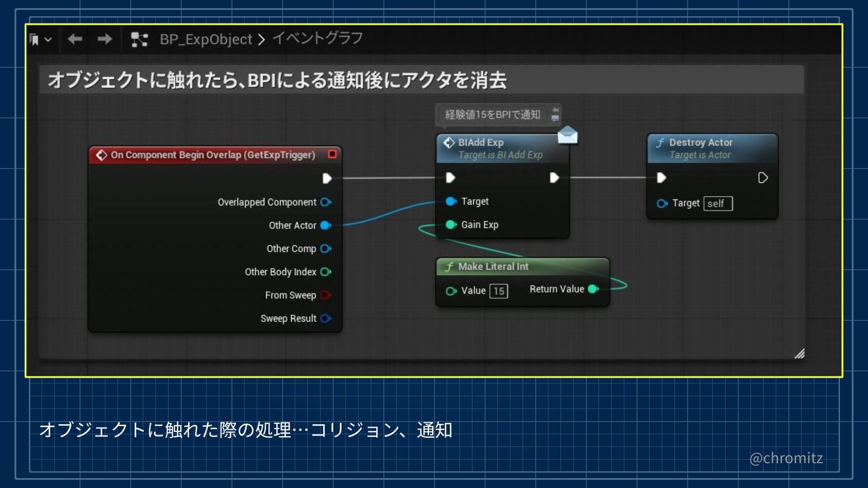Click the Gain Exp input pin
The height and width of the screenshot is (488, 868).
pos(451,225)
